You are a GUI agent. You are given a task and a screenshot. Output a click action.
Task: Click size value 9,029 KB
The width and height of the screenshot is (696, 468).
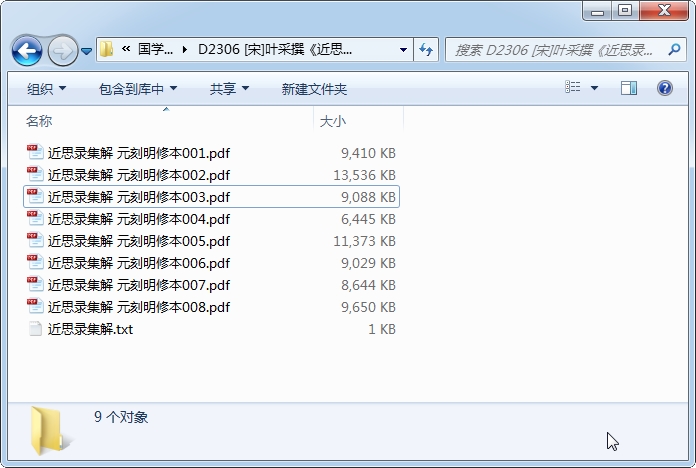coord(368,263)
